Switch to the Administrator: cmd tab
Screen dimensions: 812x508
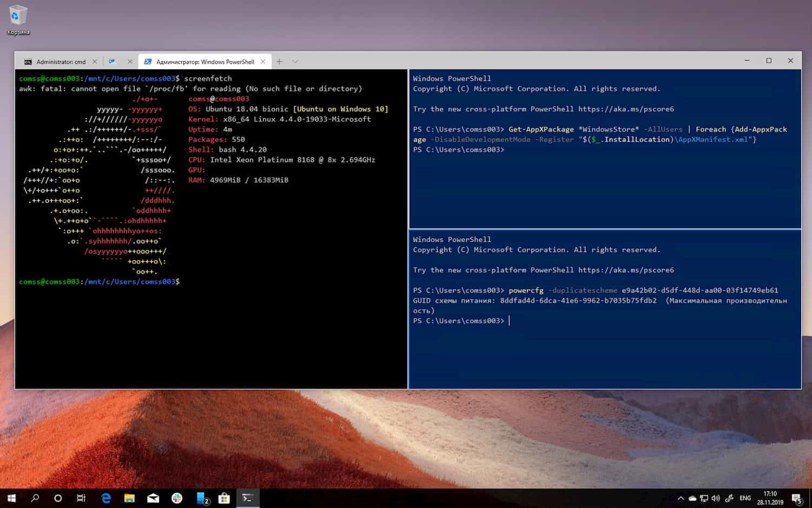(x=61, y=61)
